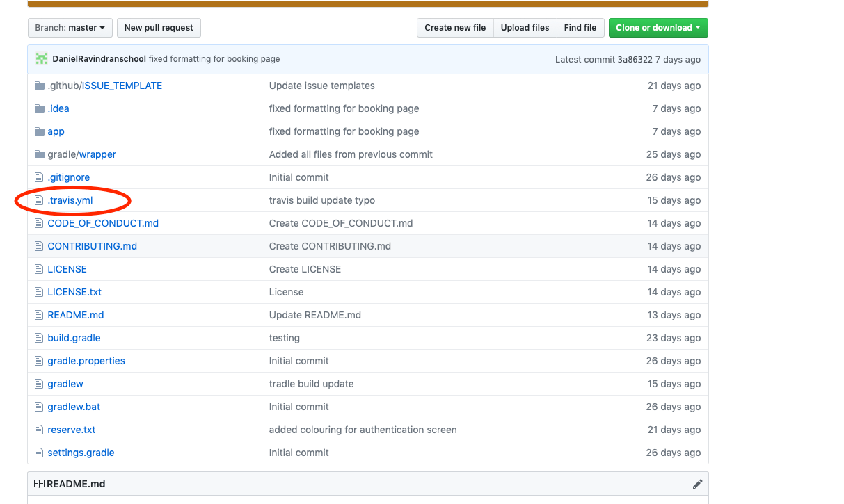
Task: Click the file icon beside .travis.yml
Action: click(x=40, y=200)
